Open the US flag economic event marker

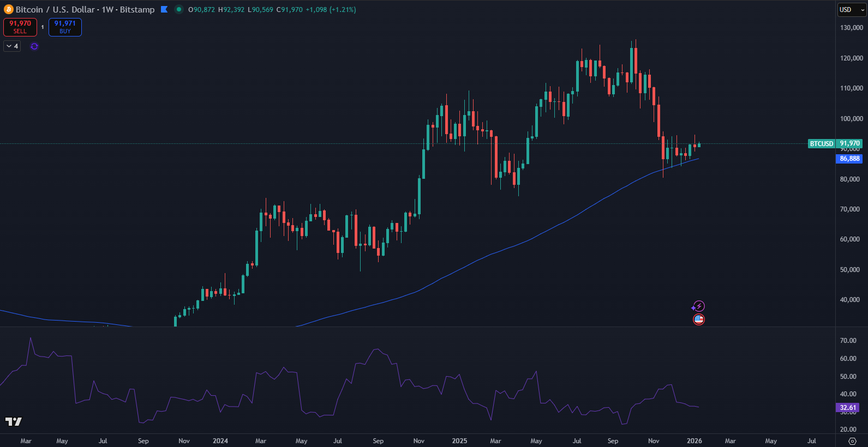tap(698, 319)
